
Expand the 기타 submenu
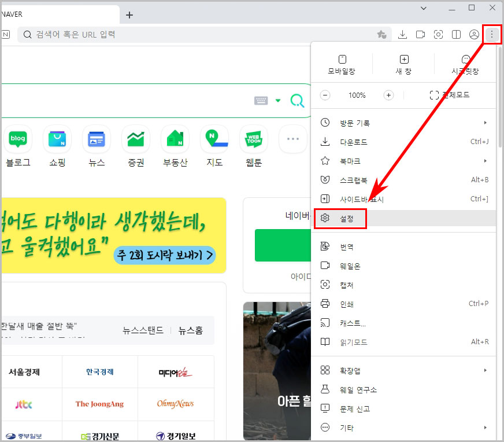click(403, 428)
